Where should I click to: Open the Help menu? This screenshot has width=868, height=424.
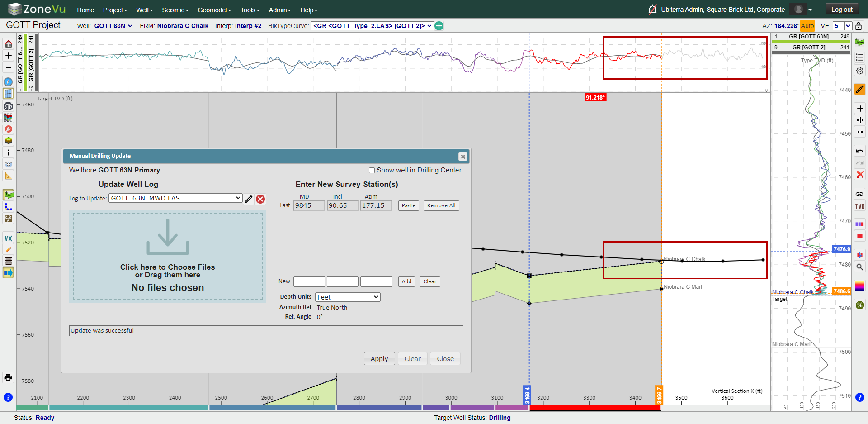click(309, 10)
